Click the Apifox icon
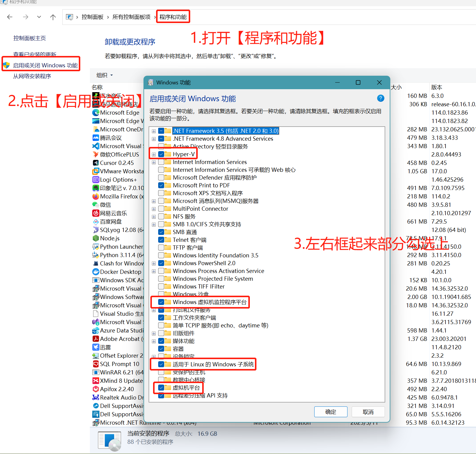 point(96,389)
